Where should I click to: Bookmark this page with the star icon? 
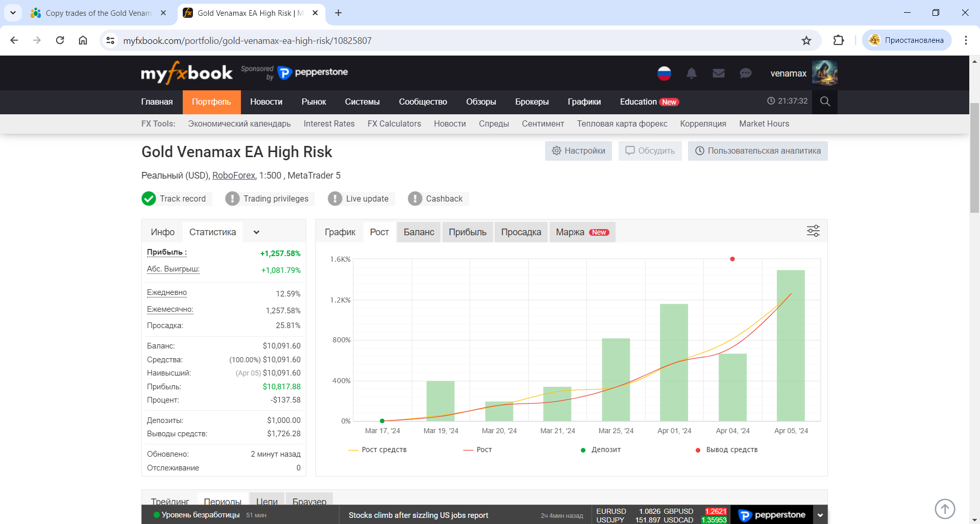tap(806, 40)
